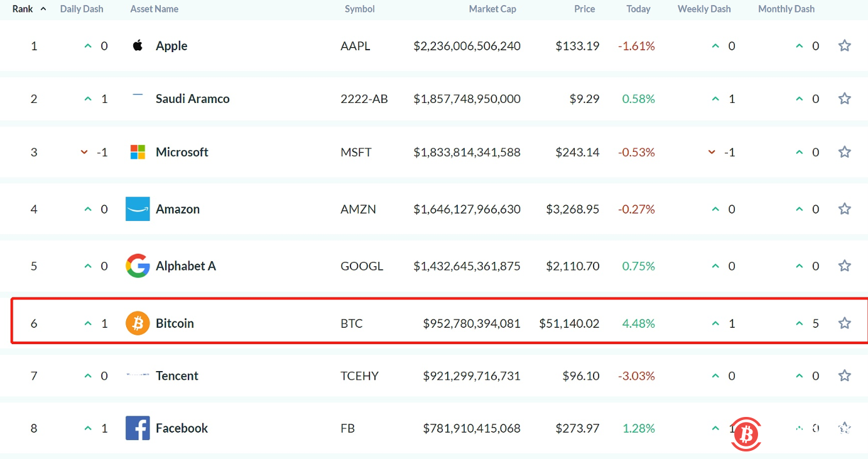Star the Apple row

844,45
